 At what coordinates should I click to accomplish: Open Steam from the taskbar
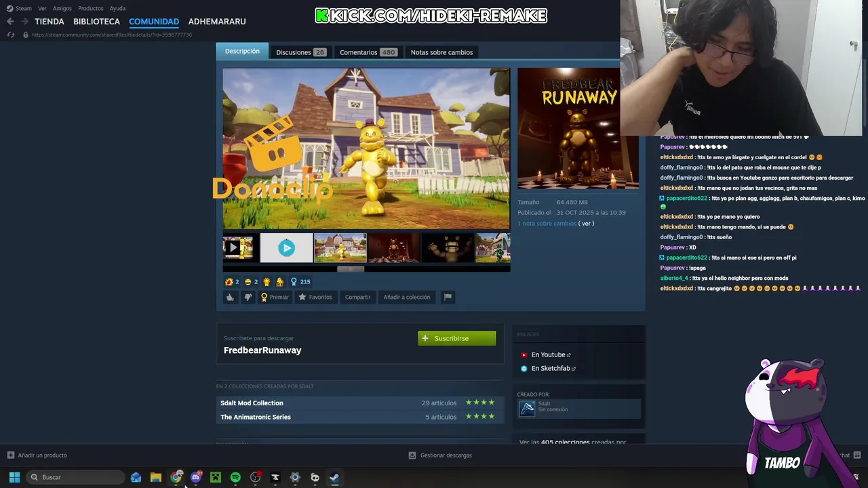coord(334,477)
